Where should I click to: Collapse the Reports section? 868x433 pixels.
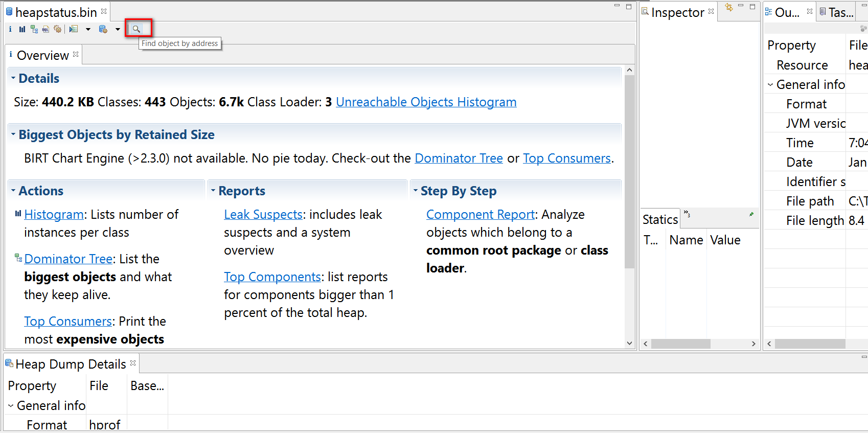(x=213, y=191)
